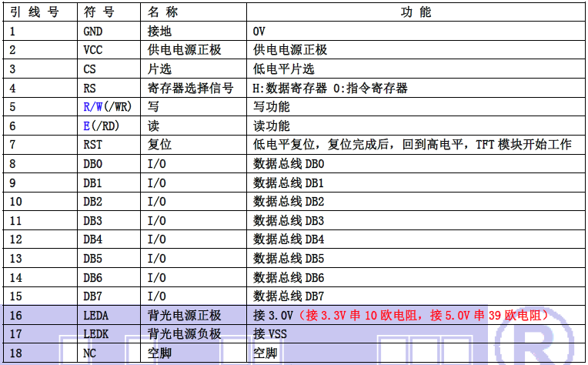The image size is (588, 365).
Task: Select the NC cell in row 18
Action: 89,353
